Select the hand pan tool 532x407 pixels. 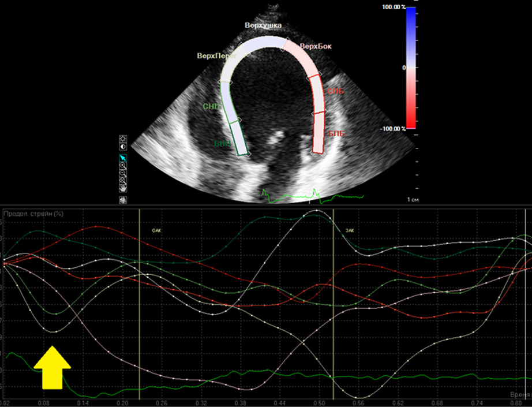tap(123, 188)
